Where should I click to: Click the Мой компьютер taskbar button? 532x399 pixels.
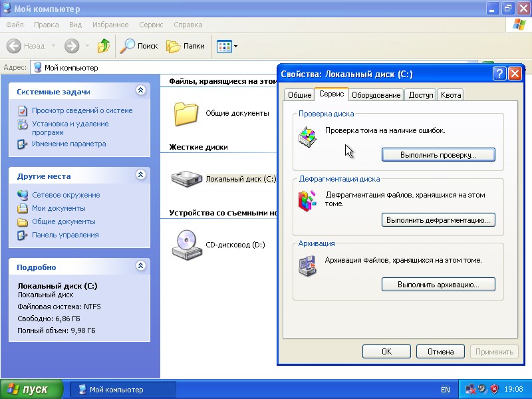pos(123,390)
